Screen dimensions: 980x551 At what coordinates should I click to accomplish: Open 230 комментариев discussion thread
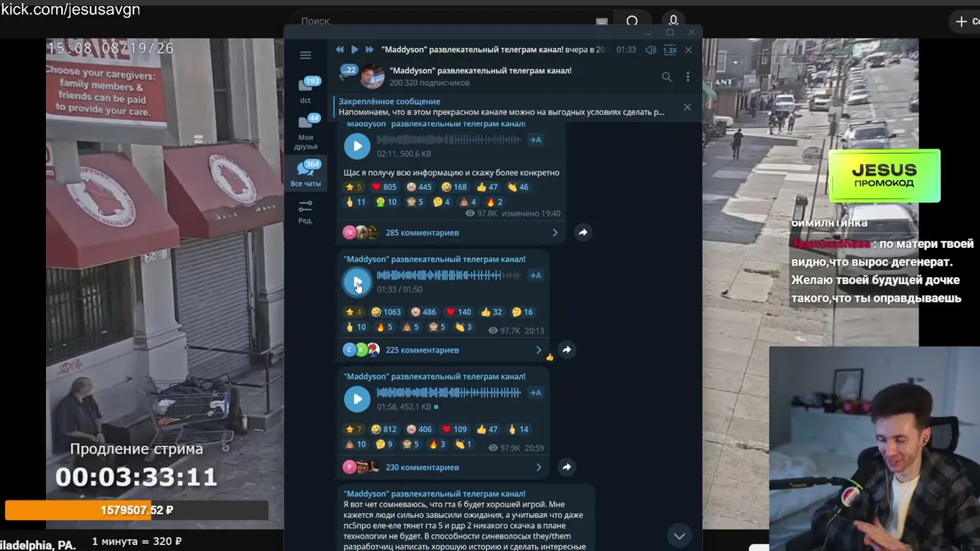[443, 467]
